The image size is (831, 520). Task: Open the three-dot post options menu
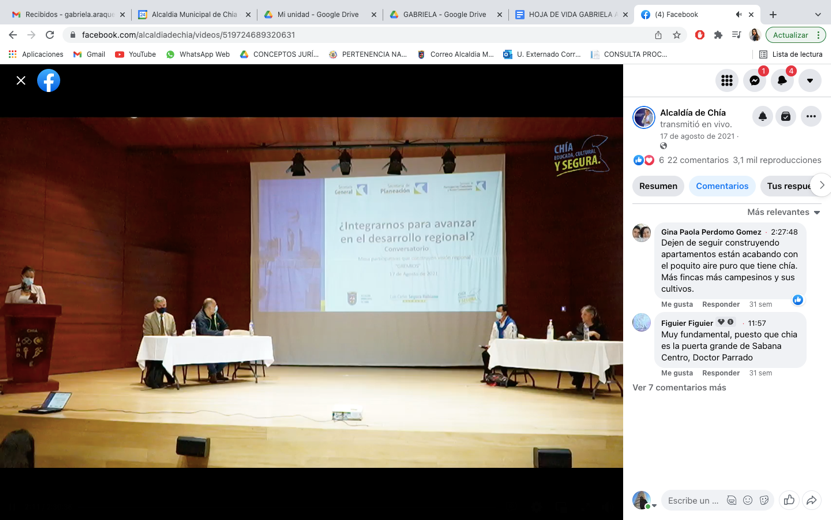(811, 116)
